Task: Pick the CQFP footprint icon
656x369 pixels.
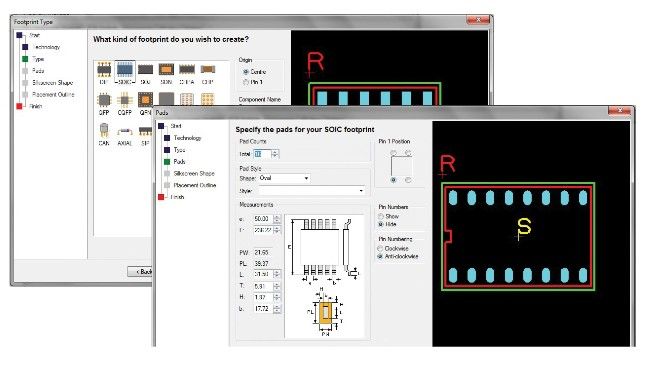Action: (x=125, y=100)
